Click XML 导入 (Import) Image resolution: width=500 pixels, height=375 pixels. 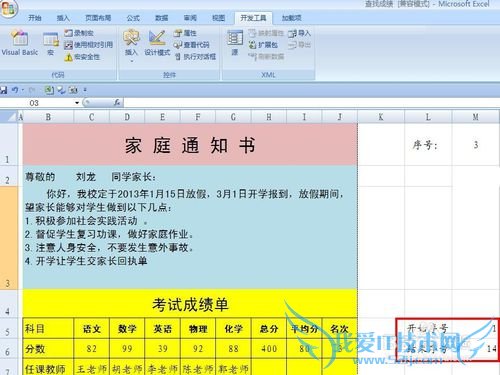coord(299,33)
